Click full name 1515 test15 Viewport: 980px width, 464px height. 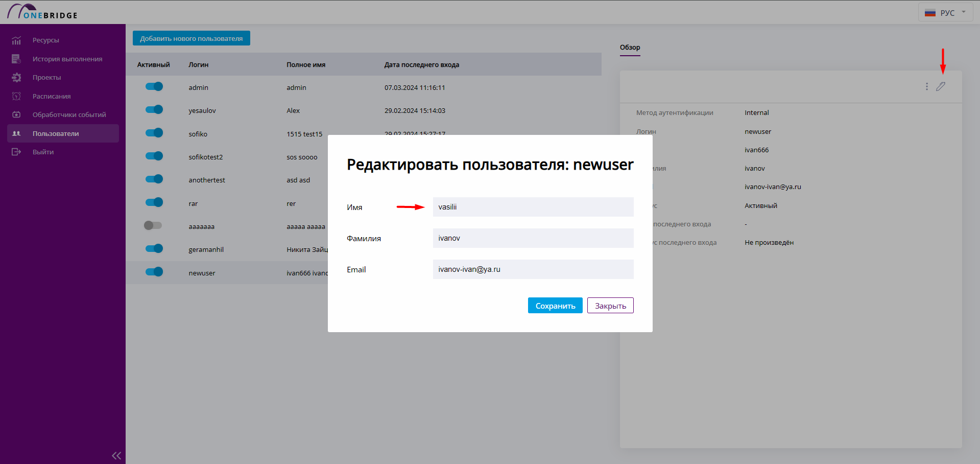coord(304,134)
